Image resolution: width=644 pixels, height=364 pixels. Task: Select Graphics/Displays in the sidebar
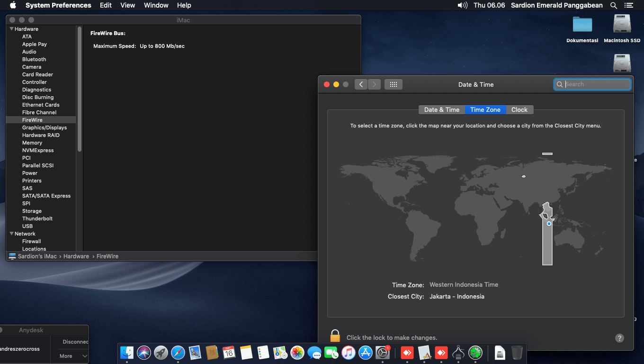(45, 127)
